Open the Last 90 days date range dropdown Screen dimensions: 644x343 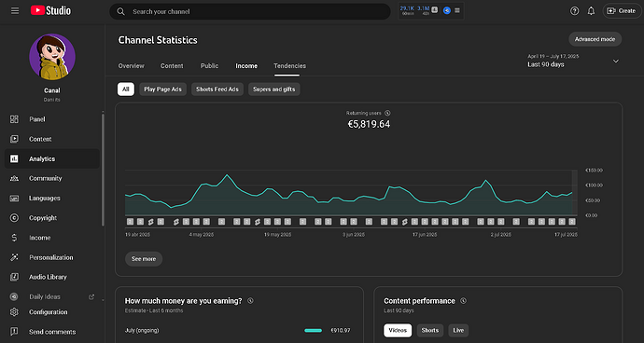coord(573,61)
